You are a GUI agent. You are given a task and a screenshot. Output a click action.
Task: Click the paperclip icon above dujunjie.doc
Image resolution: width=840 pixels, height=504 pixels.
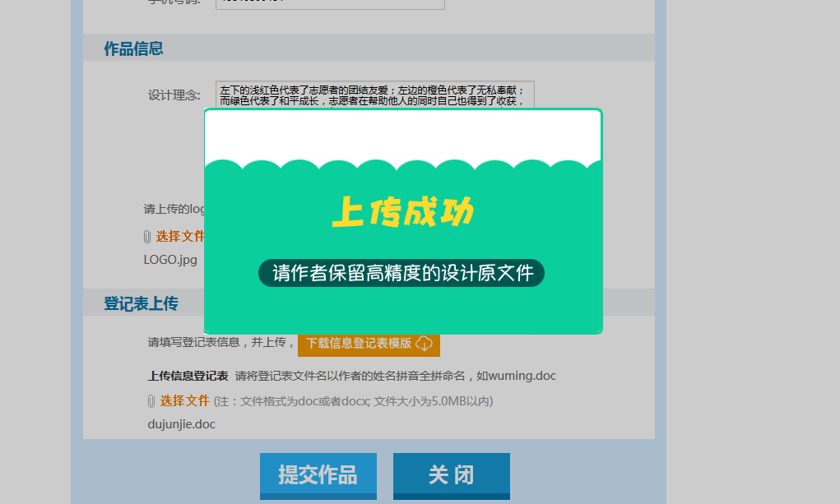151,401
